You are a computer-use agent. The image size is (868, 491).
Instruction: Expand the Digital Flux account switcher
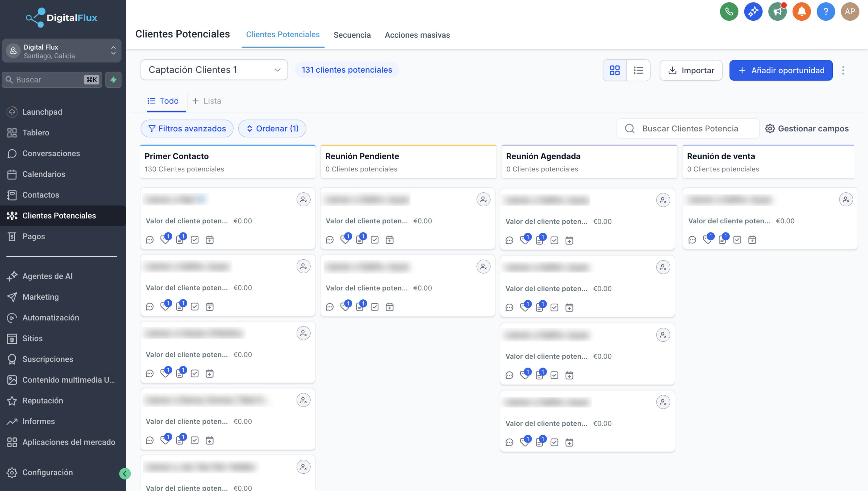113,51
